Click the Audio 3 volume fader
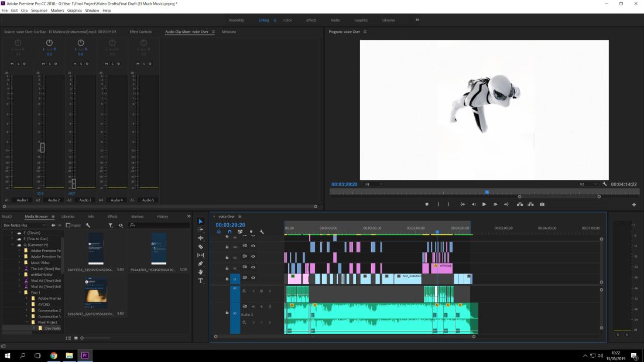644x362 pixels. 74,183
